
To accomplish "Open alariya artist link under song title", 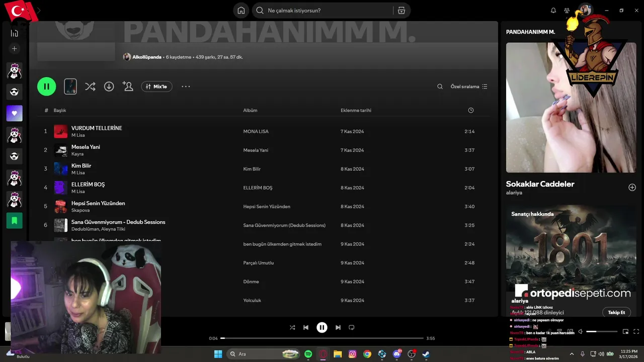I will pyautogui.click(x=514, y=193).
